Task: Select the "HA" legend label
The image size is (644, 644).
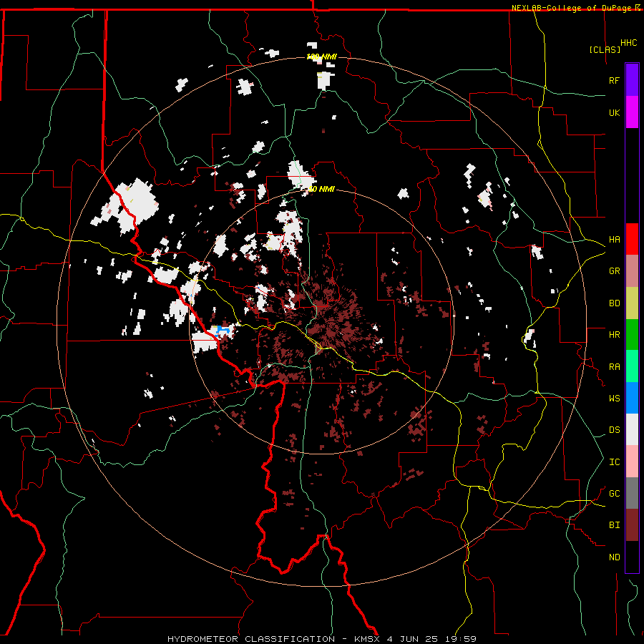Action: pos(614,239)
